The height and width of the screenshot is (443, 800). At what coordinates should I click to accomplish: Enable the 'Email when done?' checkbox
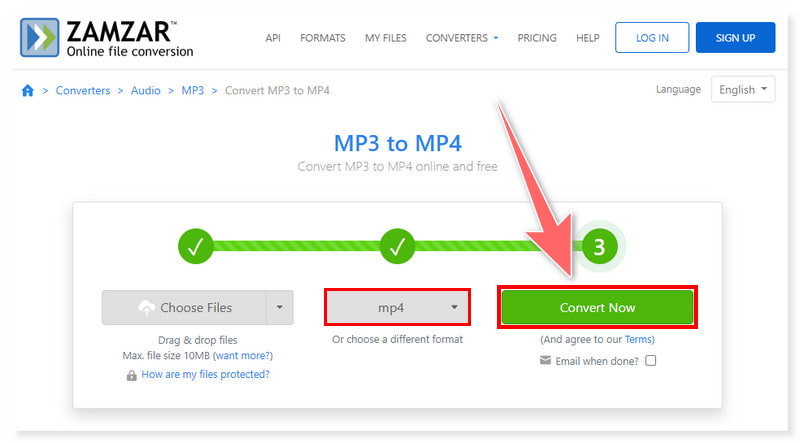[651, 360]
